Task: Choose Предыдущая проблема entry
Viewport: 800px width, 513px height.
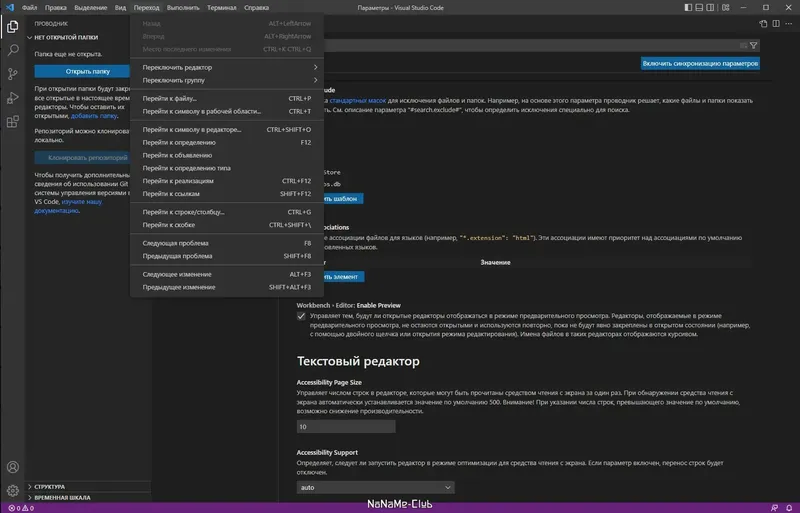Action: tap(227, 256)
